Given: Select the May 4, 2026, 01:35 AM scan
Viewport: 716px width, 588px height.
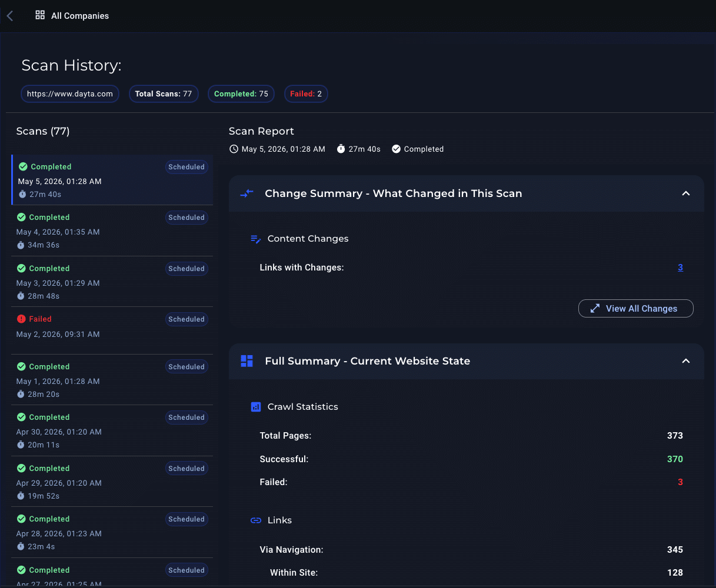Looking at the screenshot, I should [112, 230].
